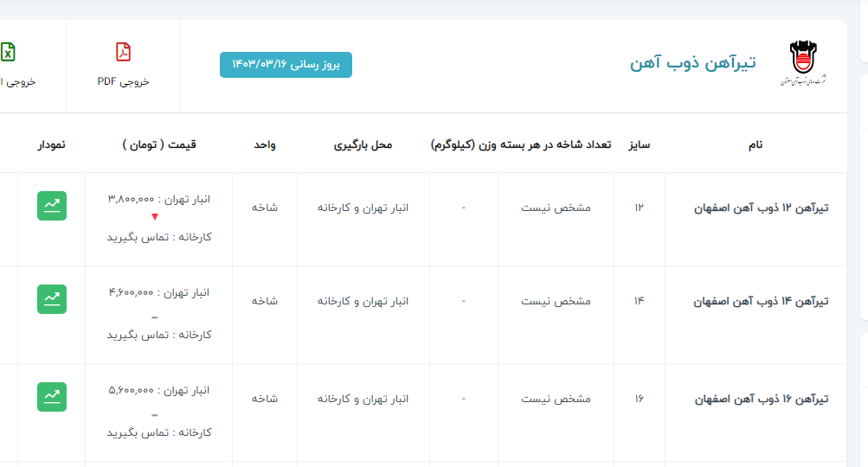Open price chart for تیرآهن ۱۴
This screenshot has height=467, width=868.
pos(52,299)
